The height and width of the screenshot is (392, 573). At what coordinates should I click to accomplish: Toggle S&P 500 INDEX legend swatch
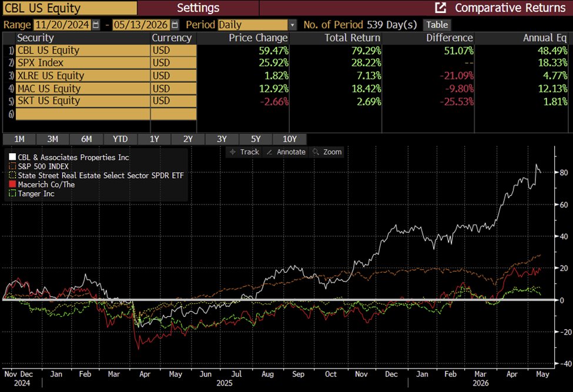pyautogui.click(x=12, y=166)
